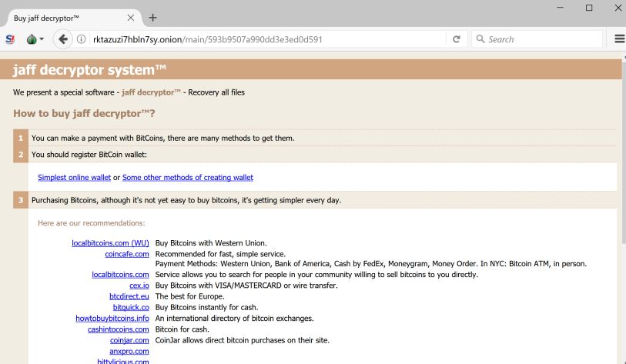Visit the coincafe.com link

point(127,254)
